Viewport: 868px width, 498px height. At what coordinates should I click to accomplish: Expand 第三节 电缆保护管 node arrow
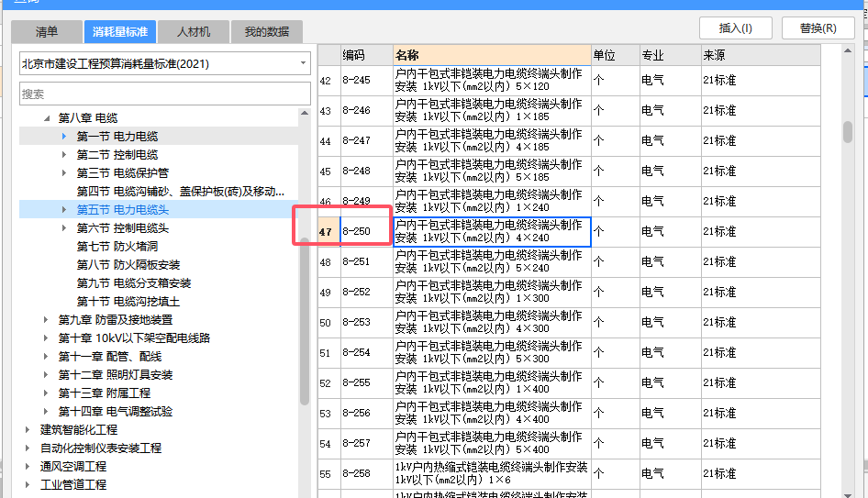pyautogui.click(x=64, y=172)
